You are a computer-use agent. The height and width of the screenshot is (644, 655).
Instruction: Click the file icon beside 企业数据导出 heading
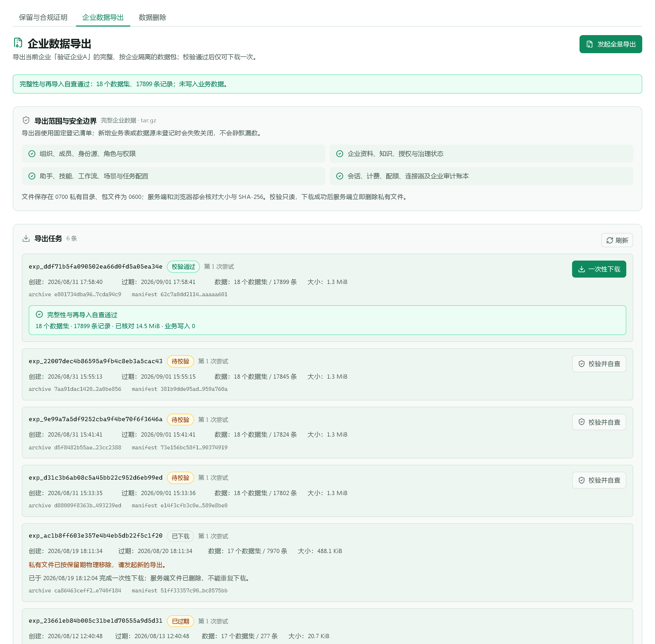pos(18,43)
